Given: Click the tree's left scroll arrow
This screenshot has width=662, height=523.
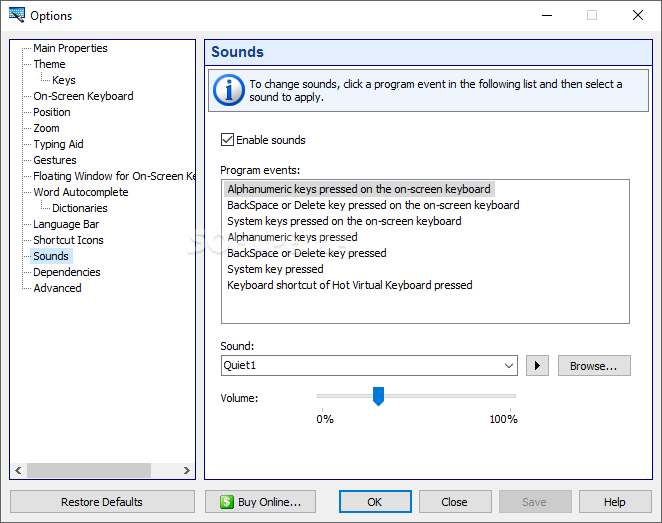Looking at the screenshot, I should (18, 470).
